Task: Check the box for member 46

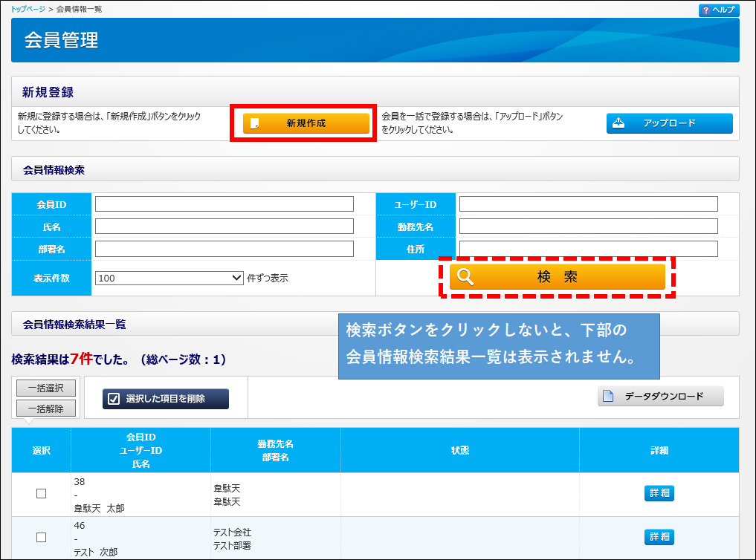Action: [42, 537]
